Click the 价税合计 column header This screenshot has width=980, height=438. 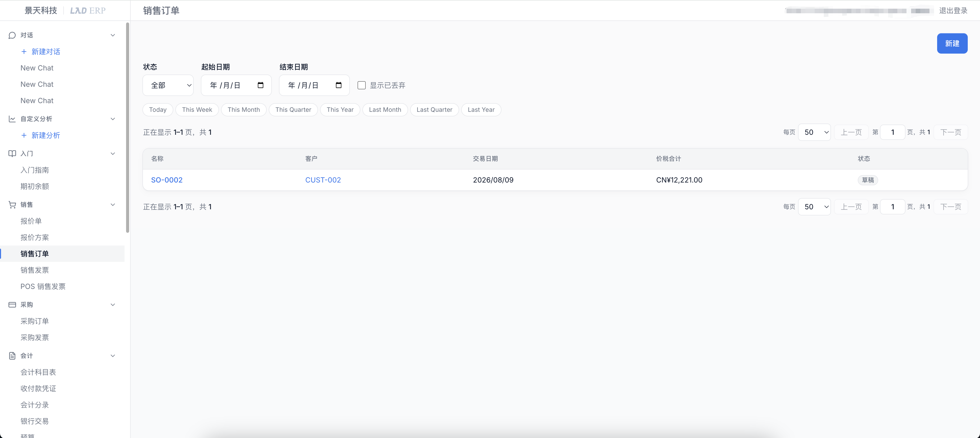coord(668,158)
